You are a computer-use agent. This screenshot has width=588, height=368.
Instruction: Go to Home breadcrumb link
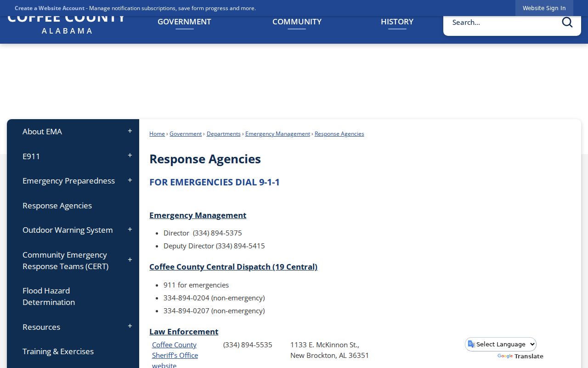point(157,134)
